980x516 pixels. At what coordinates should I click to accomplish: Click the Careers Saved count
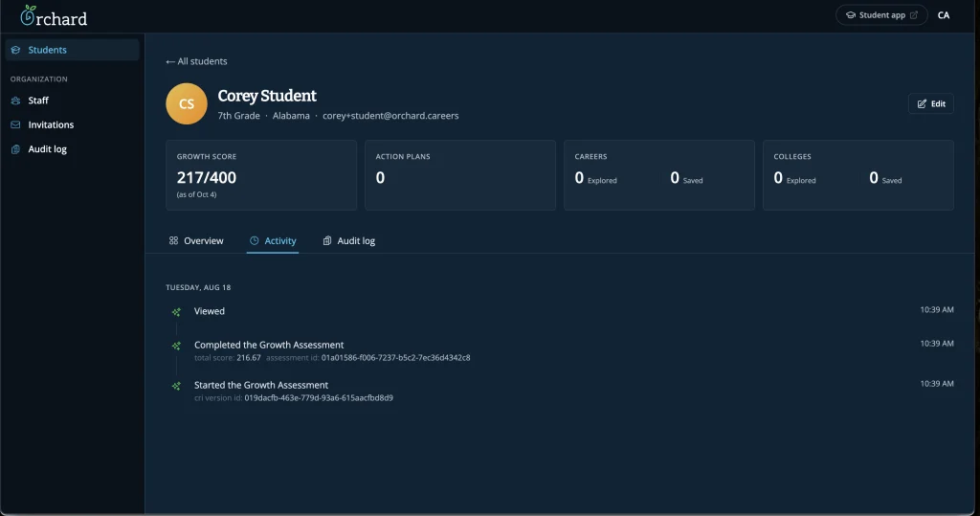pyautogui.click(x=686, y=178)
